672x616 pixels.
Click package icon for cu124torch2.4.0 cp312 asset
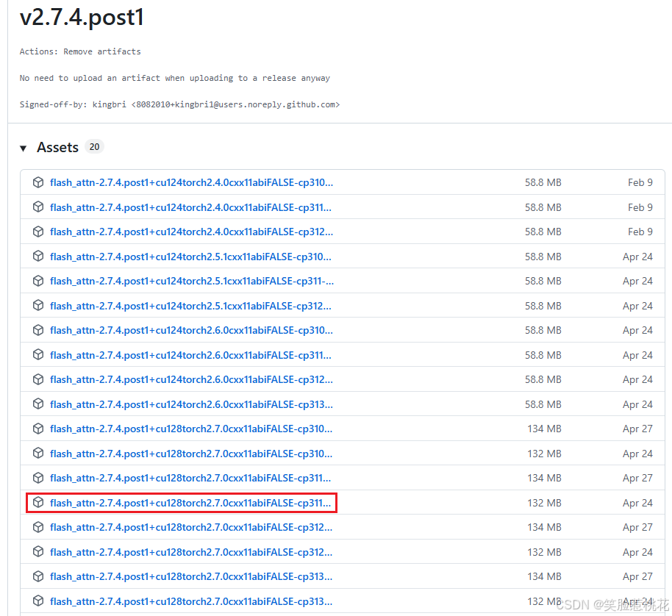(38, 232)
